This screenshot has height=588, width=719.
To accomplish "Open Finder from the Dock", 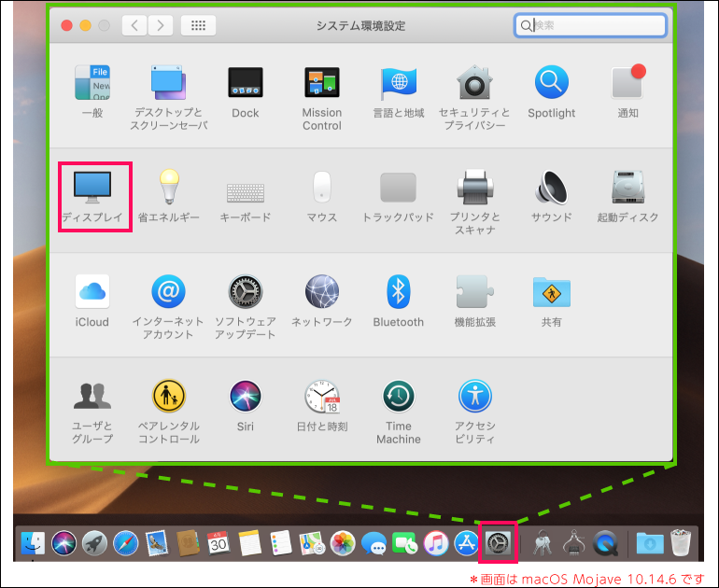I will (x=33, y=543).
